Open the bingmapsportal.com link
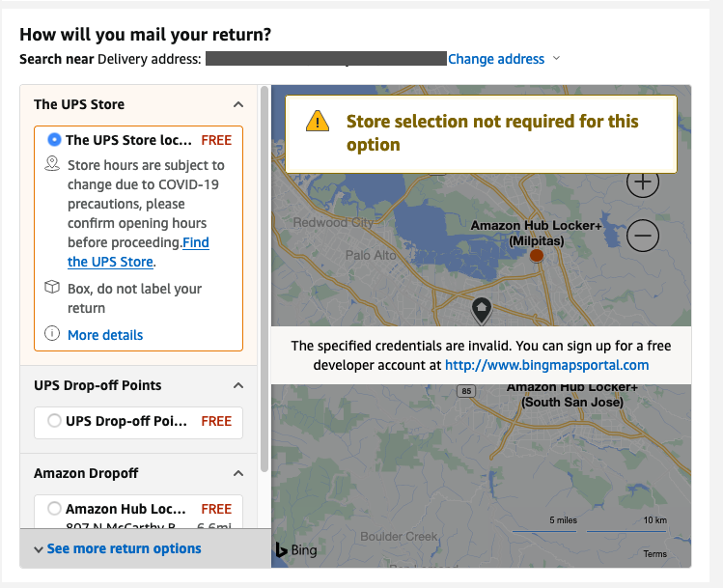Viewport: 723px width, 588px height. (x=546, y=365)
